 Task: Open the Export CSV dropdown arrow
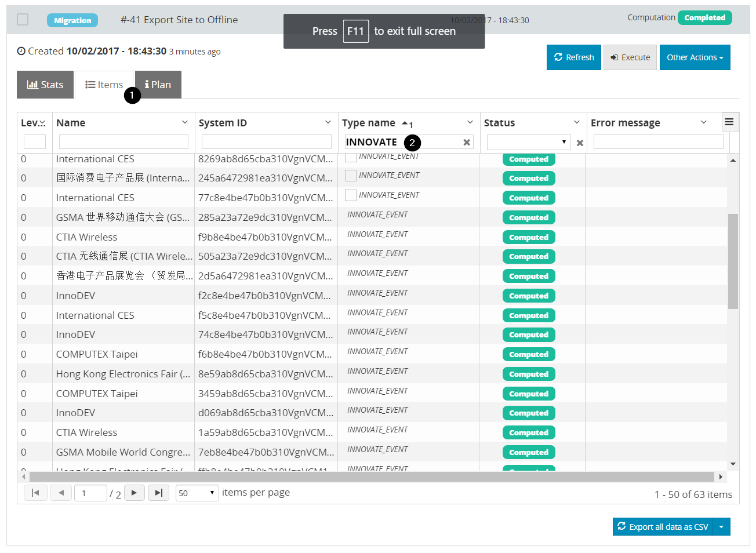point(721,527)
